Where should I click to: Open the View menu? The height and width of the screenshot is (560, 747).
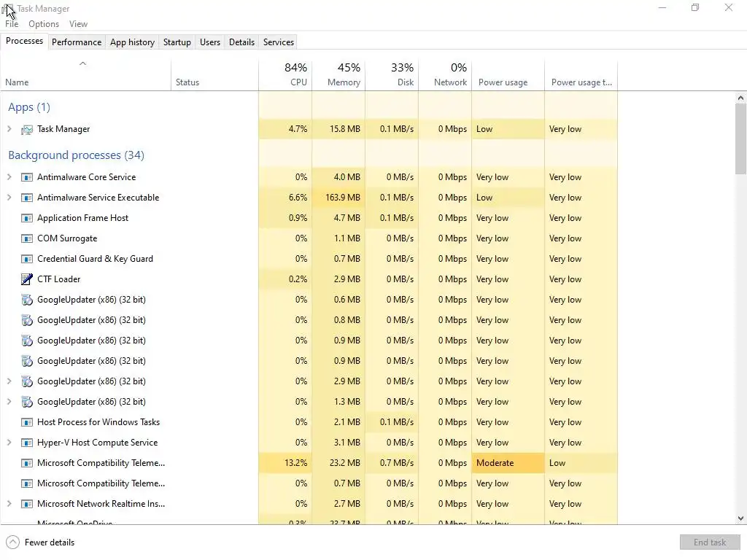pyautogui.click(x=78, y=24)
